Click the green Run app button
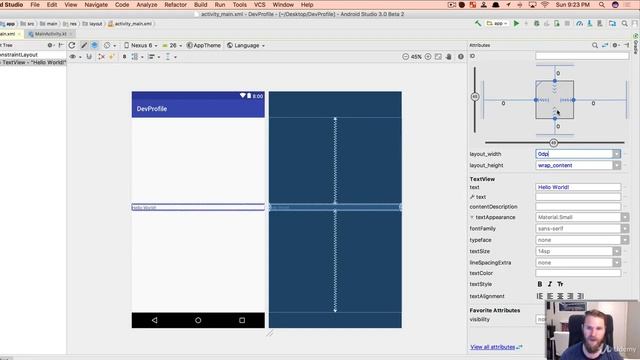640x360 pixels. 516,24
